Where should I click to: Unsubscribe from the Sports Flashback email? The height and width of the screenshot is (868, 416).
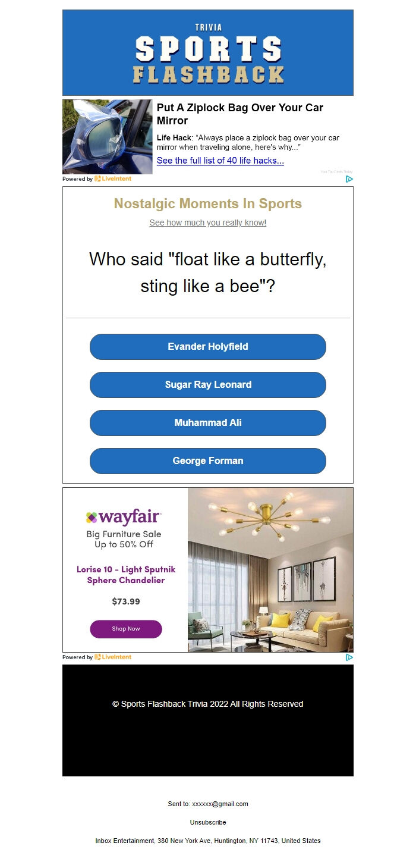pyautogui.click(x=207, y=822)
